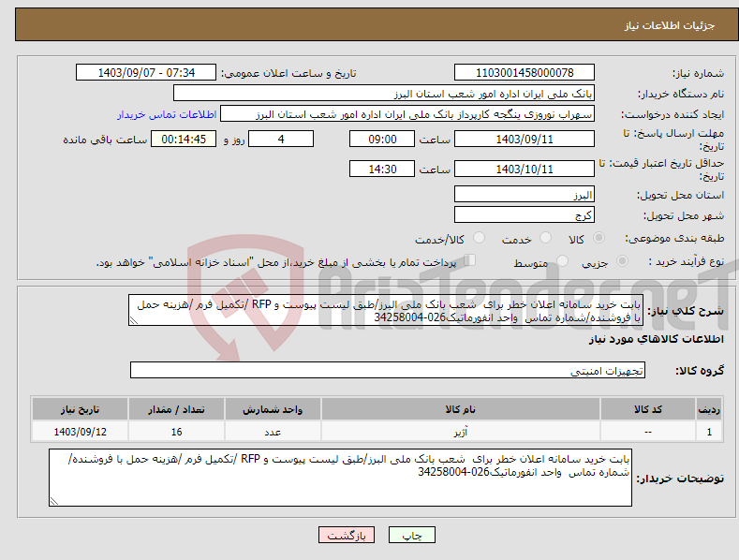Click the کد کالا cell showing --

648,432
